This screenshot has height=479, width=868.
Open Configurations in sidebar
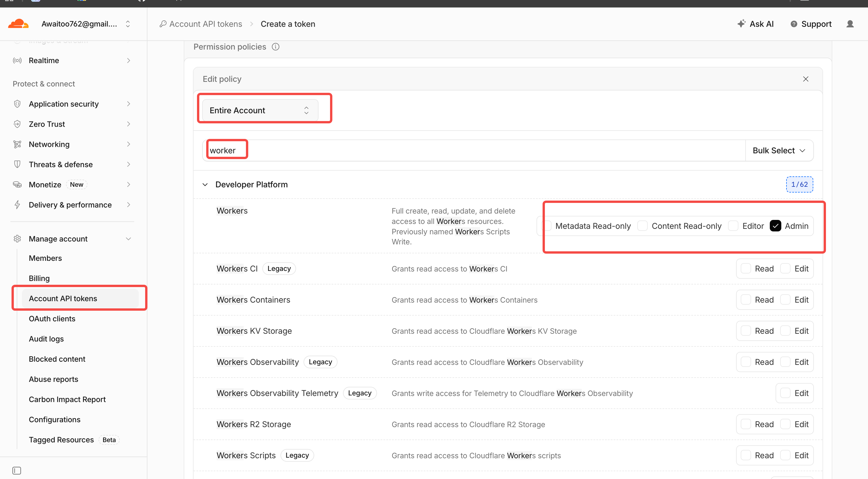(55, 419)
